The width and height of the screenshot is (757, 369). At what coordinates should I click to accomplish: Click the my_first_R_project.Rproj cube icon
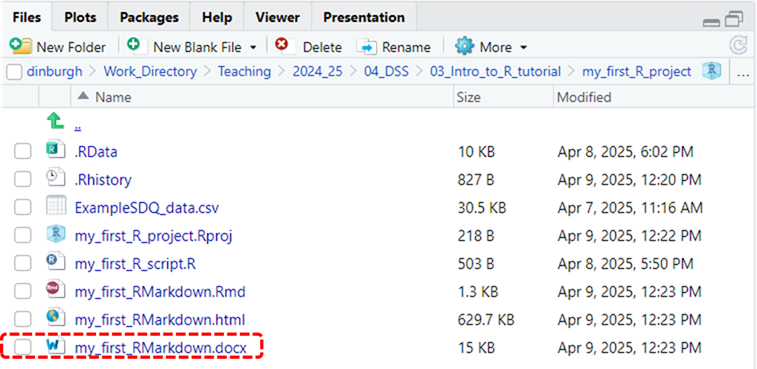click(x=55, y=234)
